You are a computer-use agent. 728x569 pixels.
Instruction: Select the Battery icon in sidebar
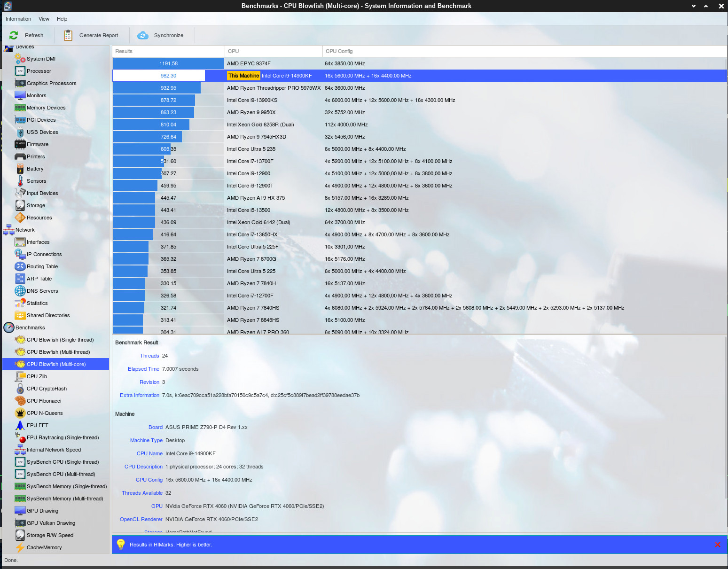(20, 169)
